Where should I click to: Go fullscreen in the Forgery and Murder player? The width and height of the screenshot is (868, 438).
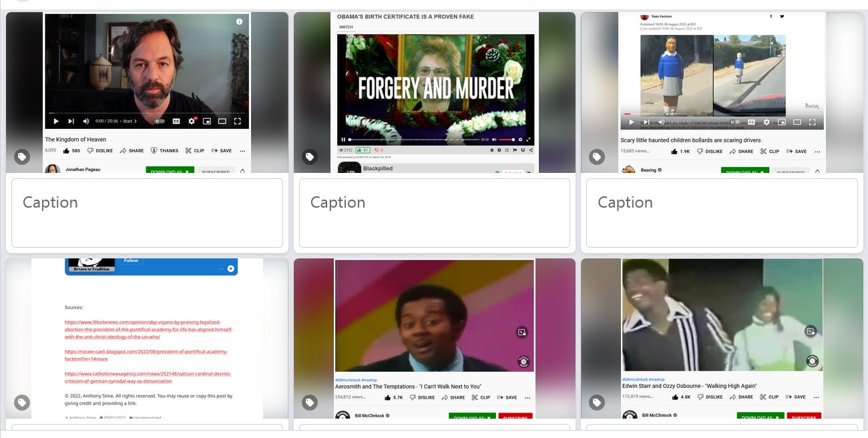(x=529, y=140)
